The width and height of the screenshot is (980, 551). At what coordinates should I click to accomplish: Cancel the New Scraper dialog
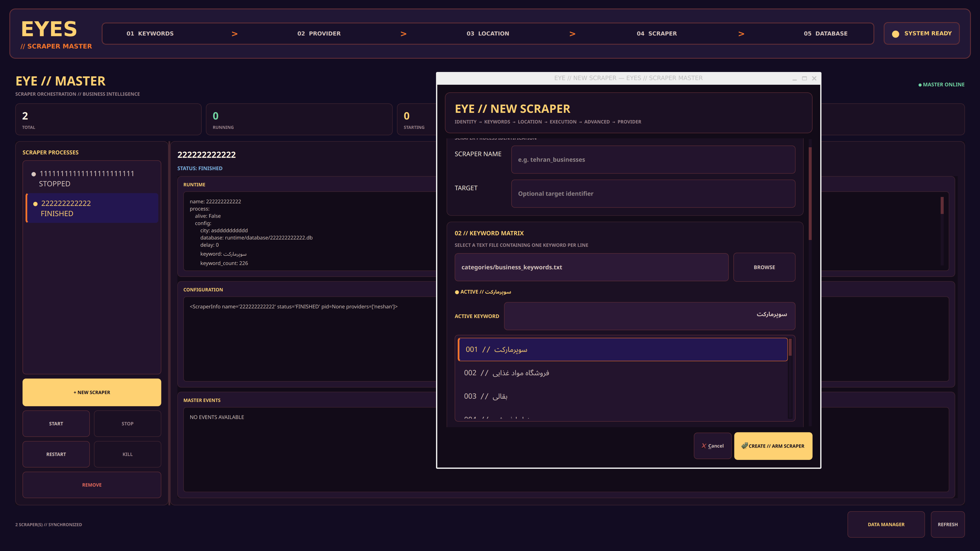[712, 446]
